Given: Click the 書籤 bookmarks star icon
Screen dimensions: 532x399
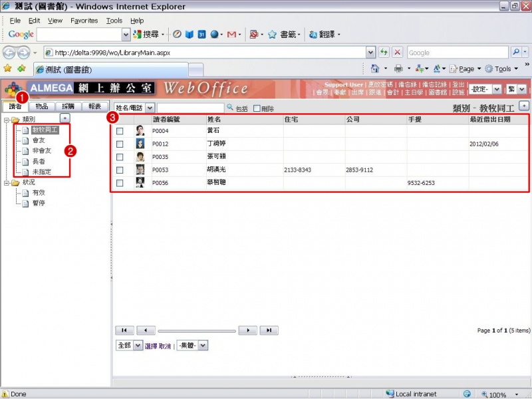Looking at the screenshot, I should (272, 35).
